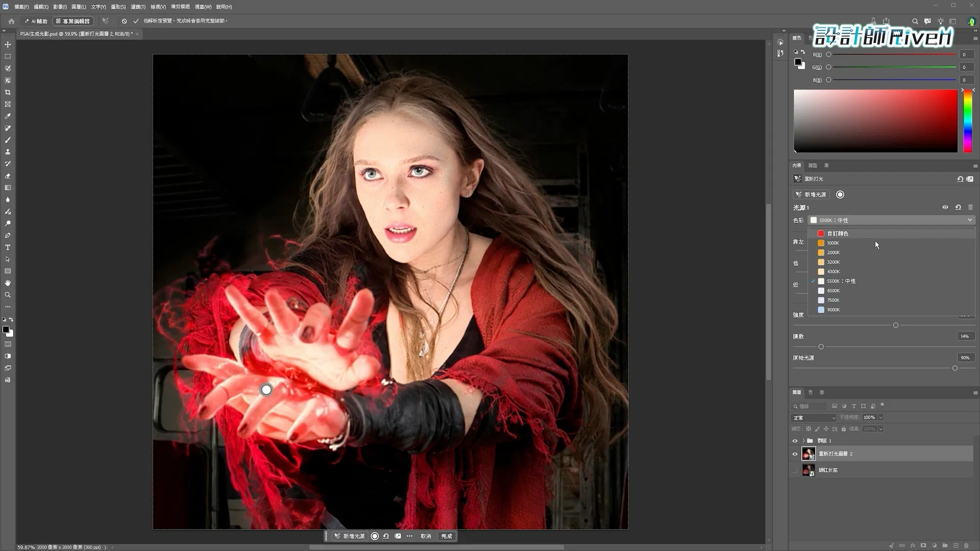This screenshot has height=551, width=980.
Task: Open the blend mode 正常 dropdown
Action: click(814, 418)
